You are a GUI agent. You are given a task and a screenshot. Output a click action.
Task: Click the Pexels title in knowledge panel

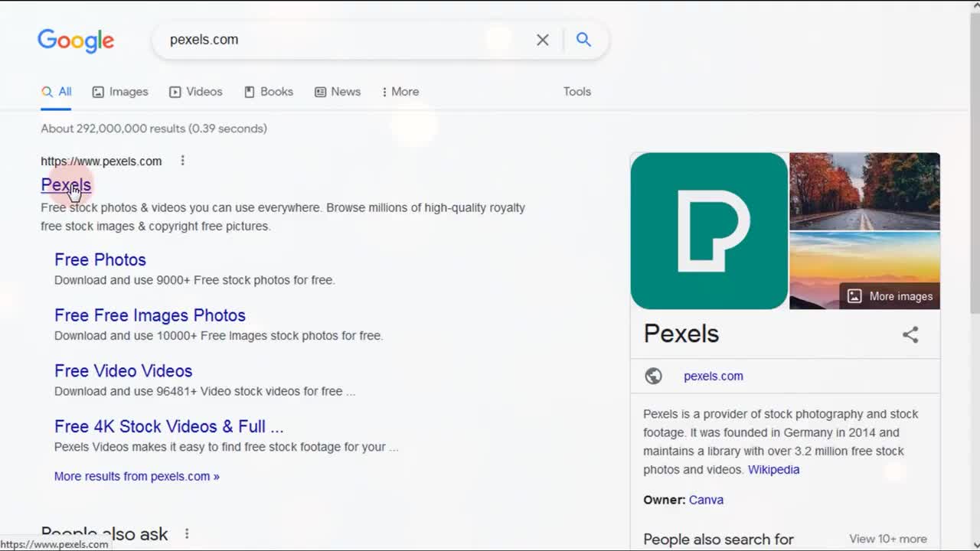coord(681,334)
